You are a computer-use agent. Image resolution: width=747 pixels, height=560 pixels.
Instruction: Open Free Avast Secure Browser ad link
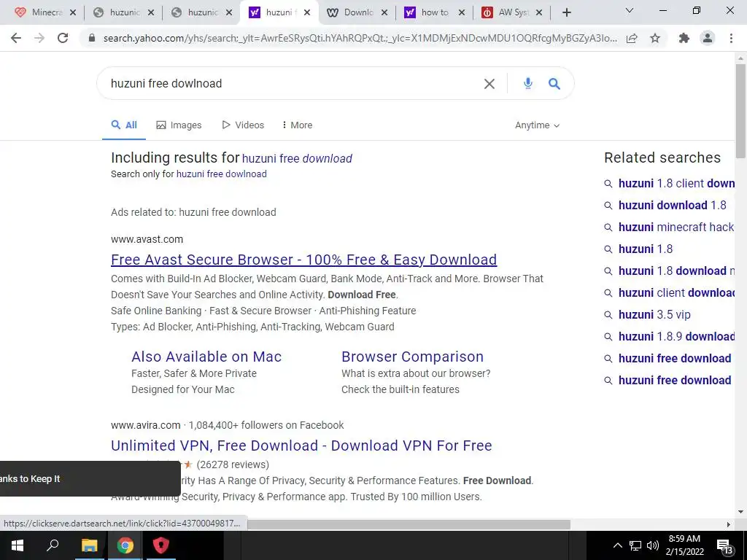[304, 260]
